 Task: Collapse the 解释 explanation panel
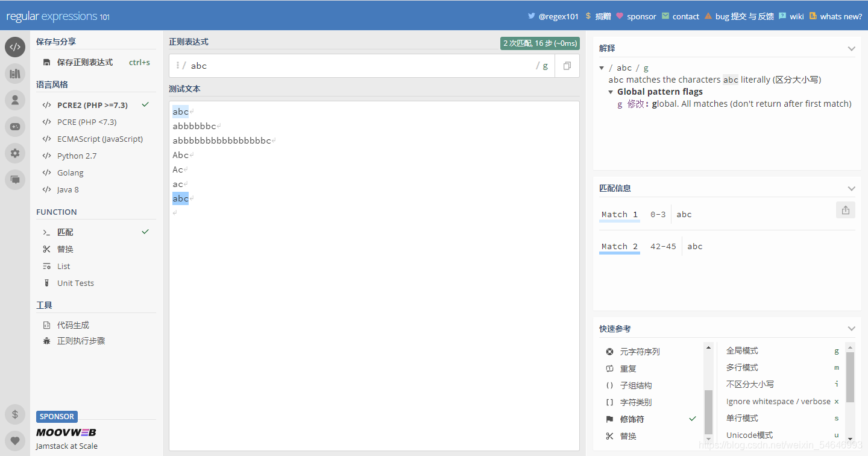pos(851,48)
